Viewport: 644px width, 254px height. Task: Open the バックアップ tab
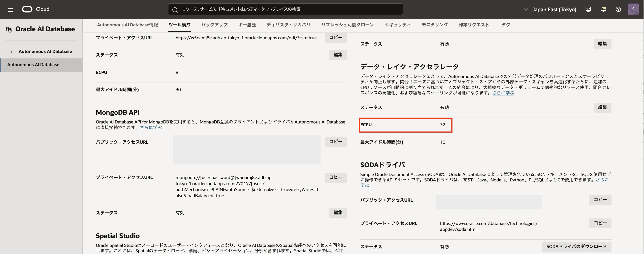[x=214, y=25]
